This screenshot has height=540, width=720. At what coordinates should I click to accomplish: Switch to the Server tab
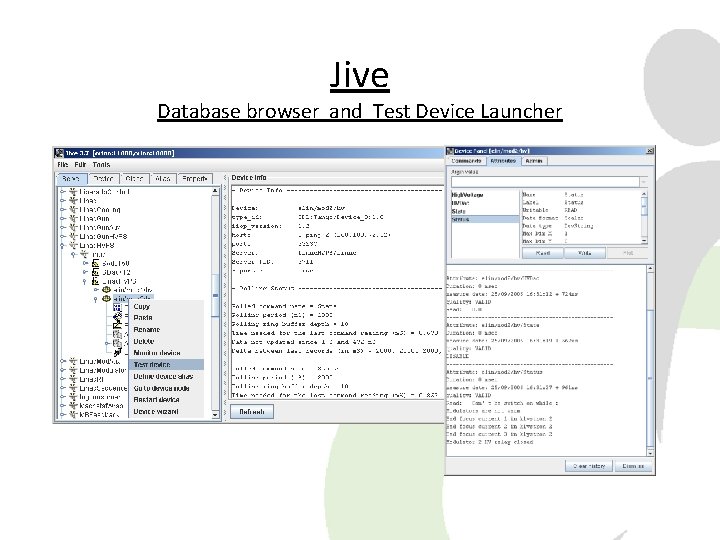[x=71, y=179]
